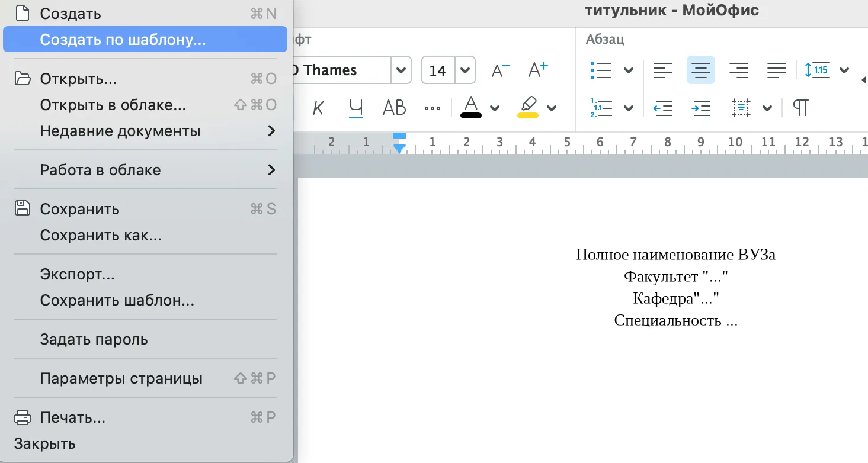Open highlight color dropdown arrow
The height and width of the screenshot is (463, 868).
pos(552,108)
